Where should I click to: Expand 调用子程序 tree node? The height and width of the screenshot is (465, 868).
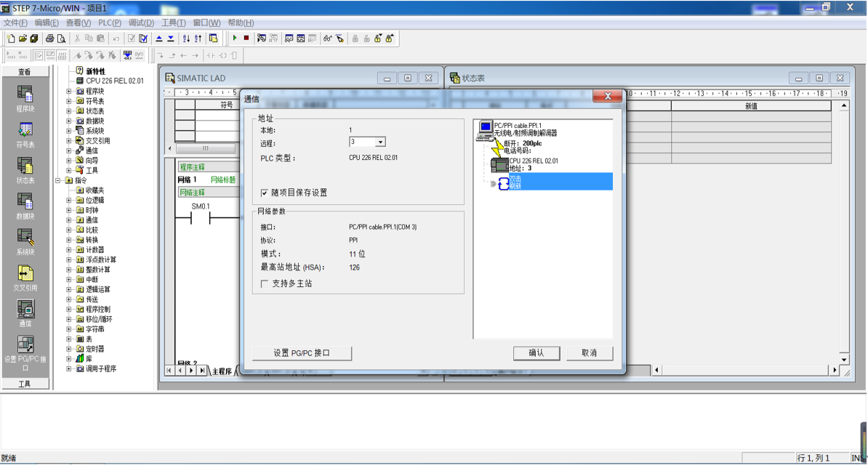(x=69, y=368)
